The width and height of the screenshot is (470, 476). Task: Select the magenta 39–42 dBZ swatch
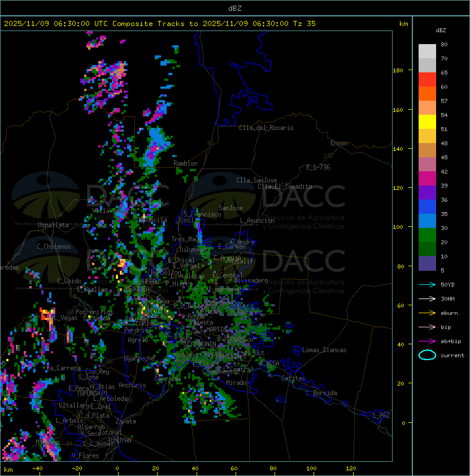pyautogui.click(x=427, y=178)
